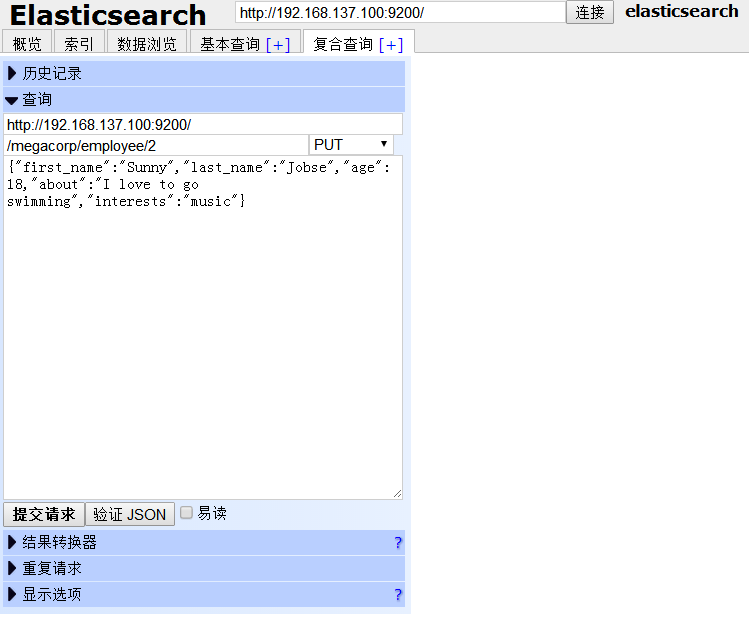Image resolution: width=749 pixels, height=627 pixels.
Task: Submit the request with 提交请求
Action: [44, 514]
